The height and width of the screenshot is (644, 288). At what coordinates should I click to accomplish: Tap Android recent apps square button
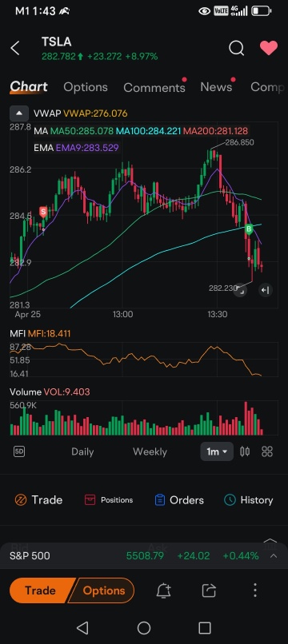tap(205, 627)
